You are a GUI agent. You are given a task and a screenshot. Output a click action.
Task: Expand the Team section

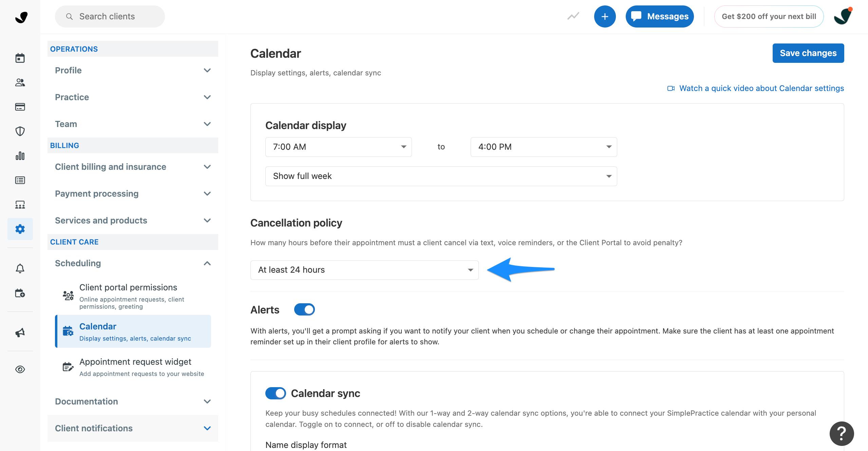[133, 124]
